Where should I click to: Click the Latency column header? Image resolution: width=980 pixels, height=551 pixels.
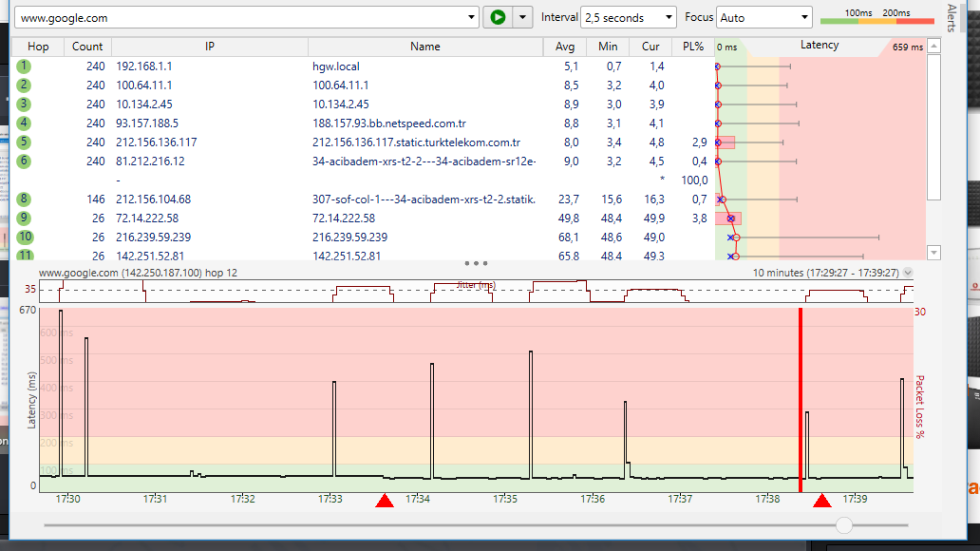(819, 46)
